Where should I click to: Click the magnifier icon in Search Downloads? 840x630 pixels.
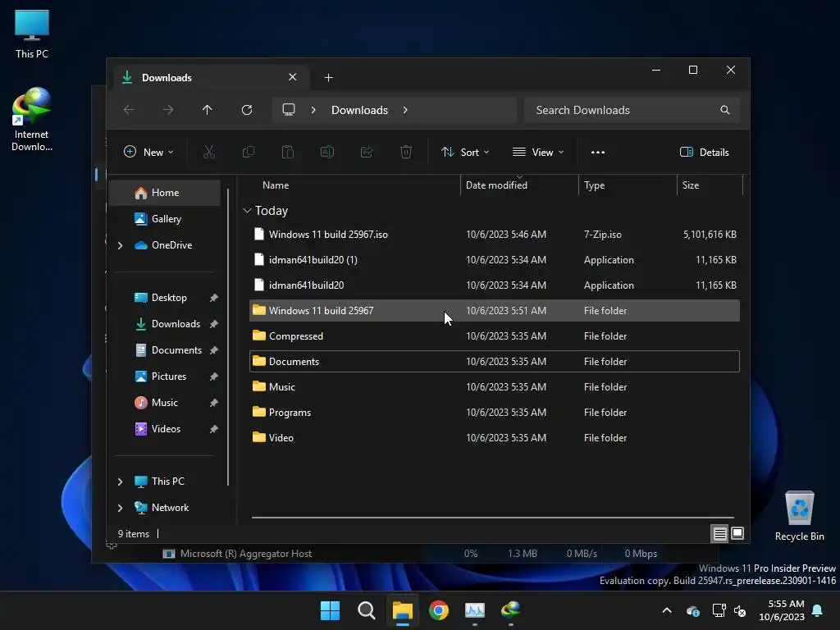click(x=725, y=110)
